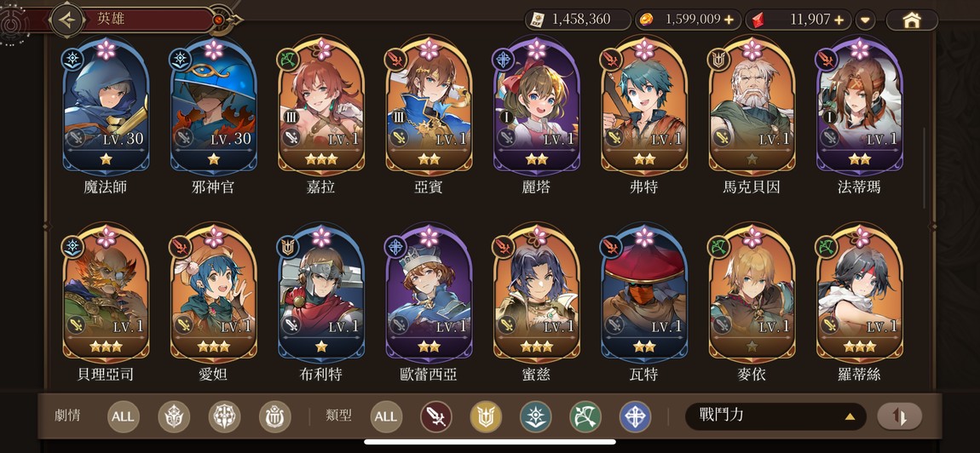The image size is (980, 453).
Task: Filter heroes by teal mage type icon
Action: click(536, 416)
